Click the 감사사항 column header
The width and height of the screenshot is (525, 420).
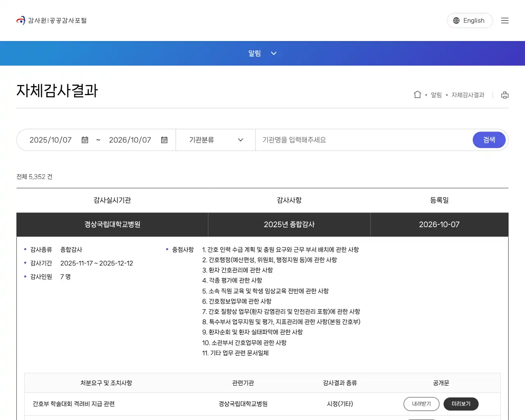pos(289,200)
